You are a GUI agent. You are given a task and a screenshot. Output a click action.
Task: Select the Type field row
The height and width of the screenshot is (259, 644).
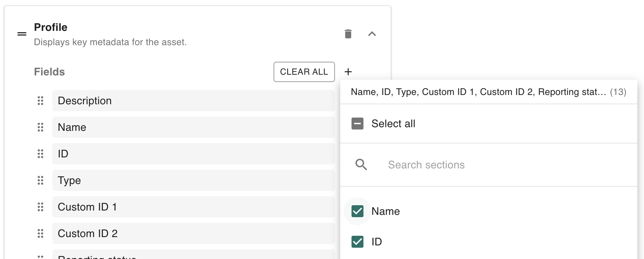pos(193,180)
